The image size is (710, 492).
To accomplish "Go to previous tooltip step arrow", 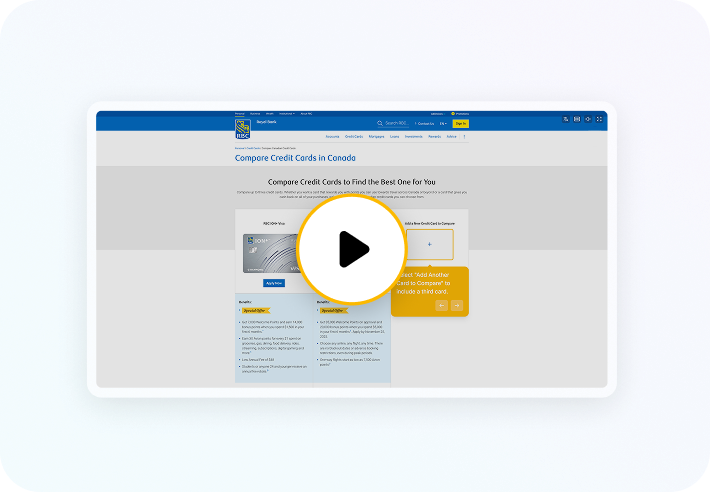I will 441,306.
